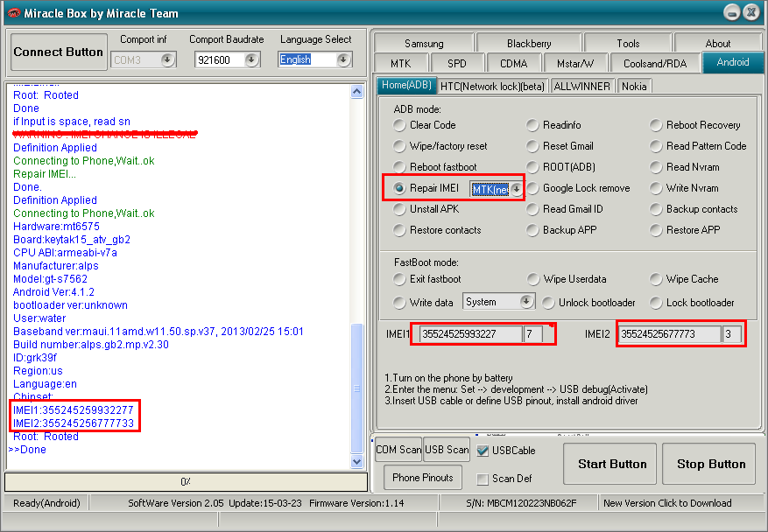Close the Miracle Box window
The image size is (768, 532).
click(x=750, y=12)
